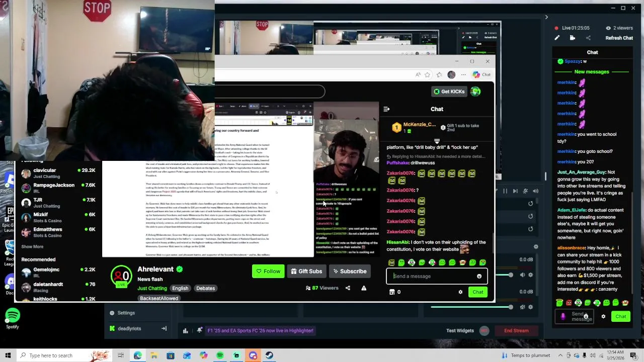Expand the gift leaderboard chevron under McKenzie
644x362 pixels.
(437, 141)
